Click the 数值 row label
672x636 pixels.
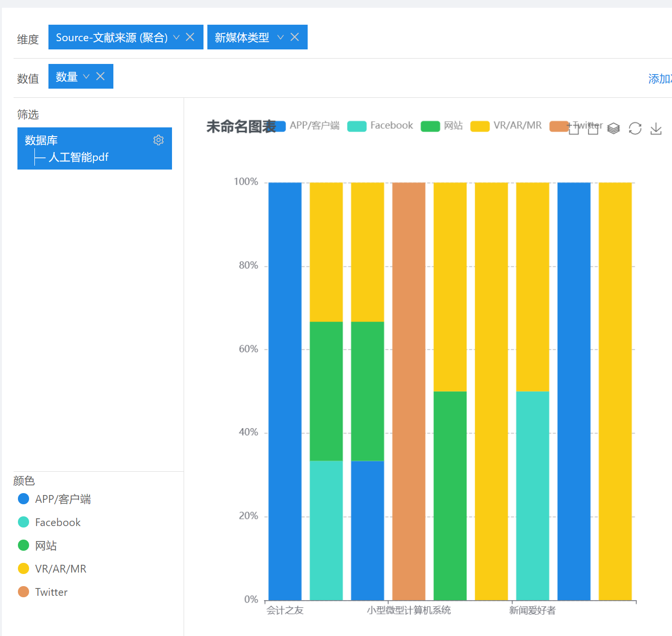(x=28, y=78)
